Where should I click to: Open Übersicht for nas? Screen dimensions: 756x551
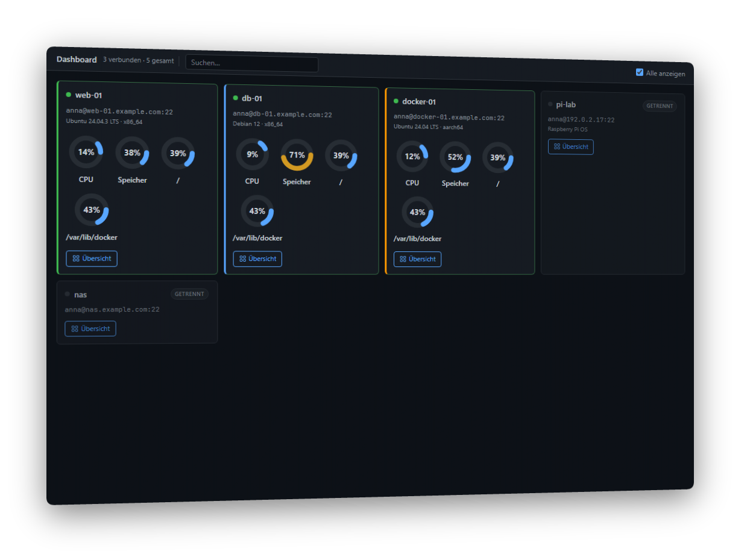(90, 329)
